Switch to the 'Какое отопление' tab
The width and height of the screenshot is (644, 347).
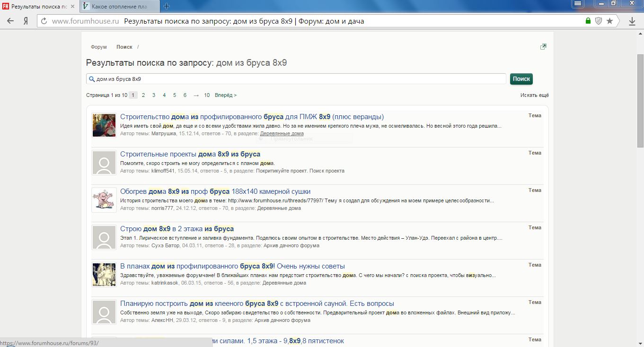(x=118, y=7)
